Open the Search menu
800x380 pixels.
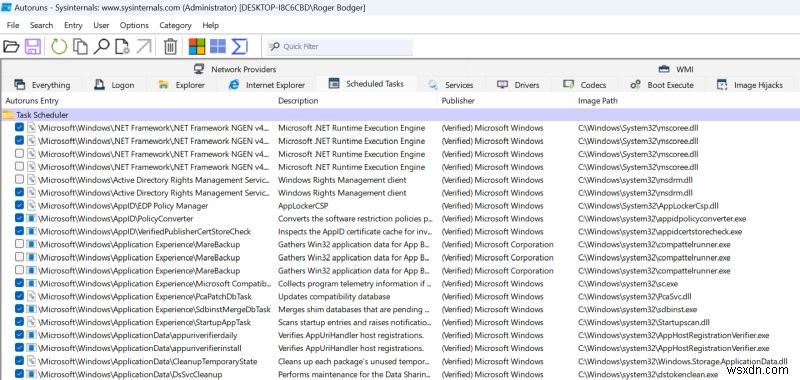pyautogui.click(x=41, y=25)
